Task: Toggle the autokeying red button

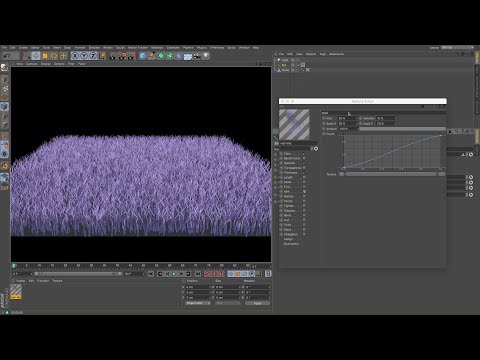Action: coord(214,274)
